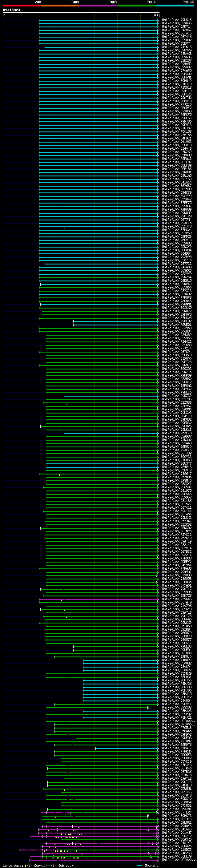Select hit label UniRef100_C6T446
Viewport: 197px width, 868px height.
(x=177, y=37)
